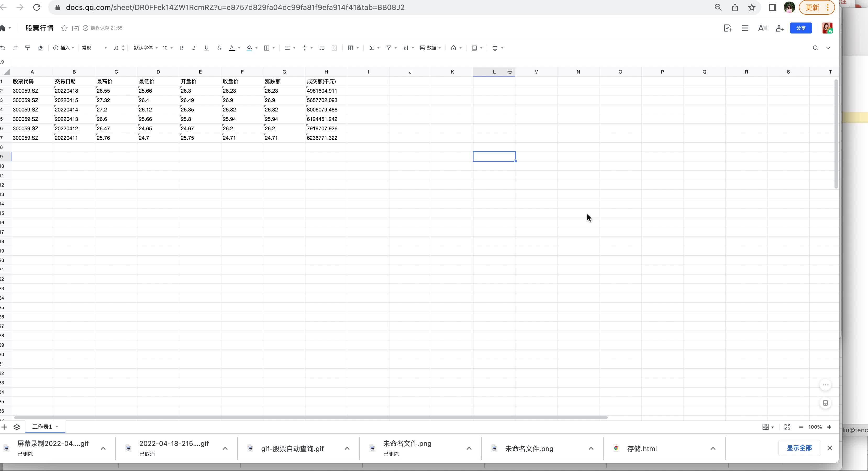Screen dimensions: 868x471
Task: Toggle italic formatting
Action: coord(194,48)
